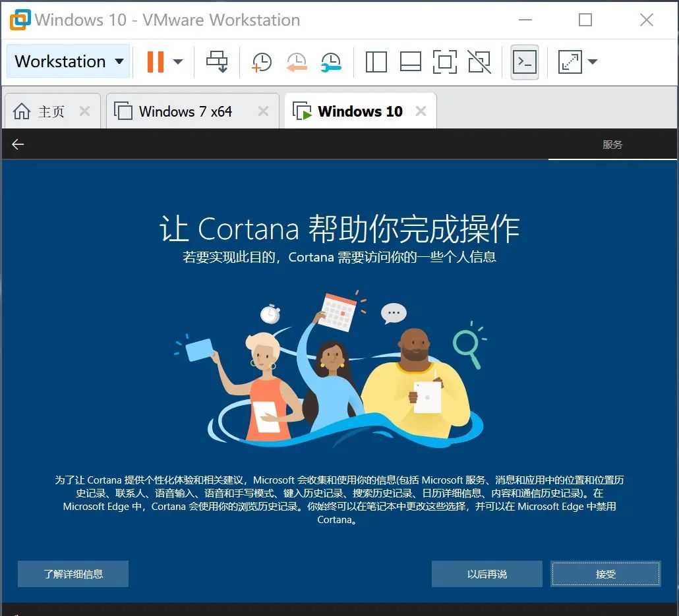The height and width of the screenshot is (616, 679).
Task: Open the Workstation menu dropdown
Action: click(x=68, y=61)
